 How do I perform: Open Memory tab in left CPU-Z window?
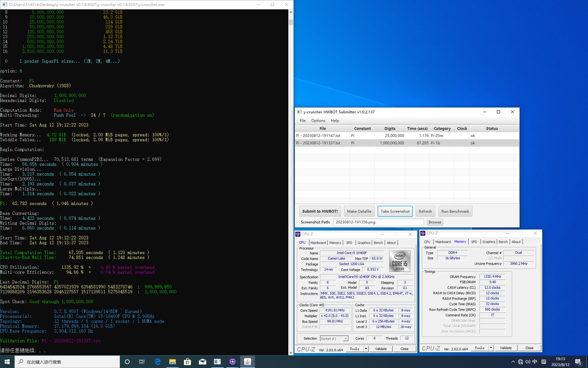point(335,243)
